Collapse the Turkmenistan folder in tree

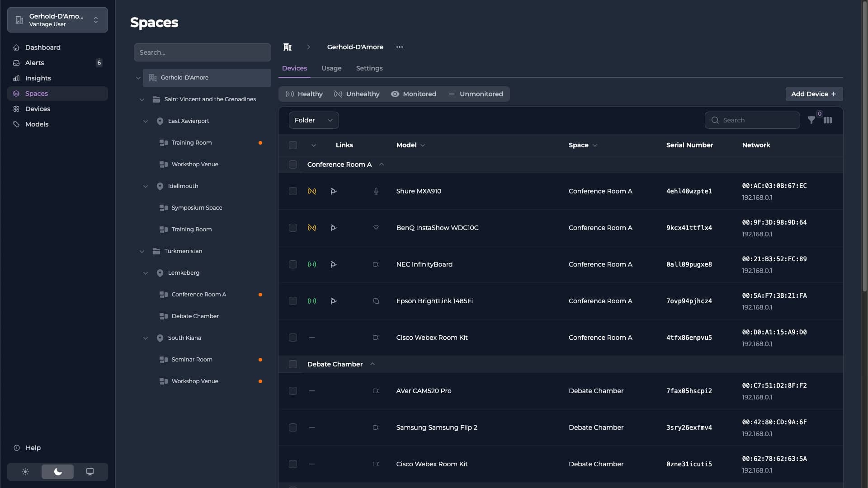pos(142,251)
